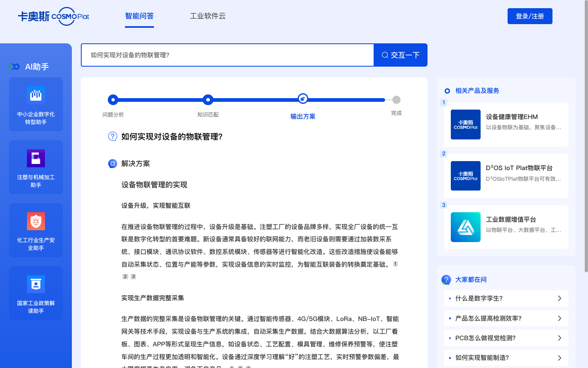Screen dimensions: 588x368
Task: Click the 登录/注册 button
Action: coord(530,16)
